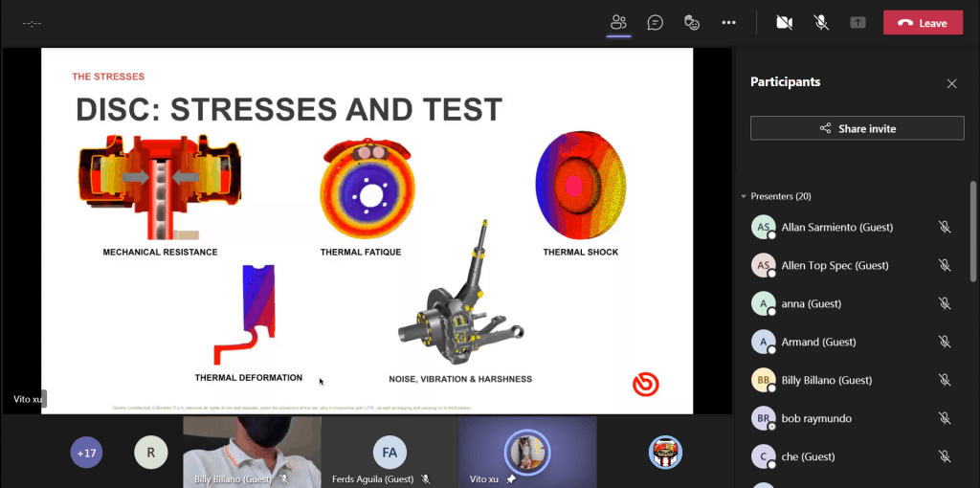Open the reactions and raise hand icon

[x=692, y=23]
